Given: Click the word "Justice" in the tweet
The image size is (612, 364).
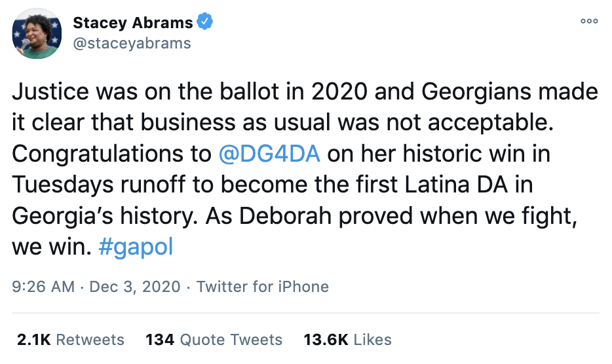Looking at the screenshot, I should 51,91.
